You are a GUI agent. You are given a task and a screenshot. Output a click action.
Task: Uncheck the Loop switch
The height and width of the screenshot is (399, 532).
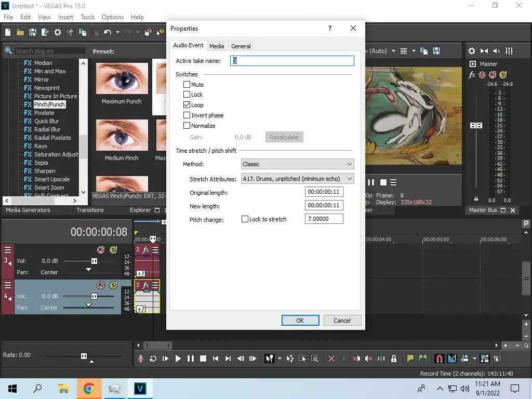[187, 104]
